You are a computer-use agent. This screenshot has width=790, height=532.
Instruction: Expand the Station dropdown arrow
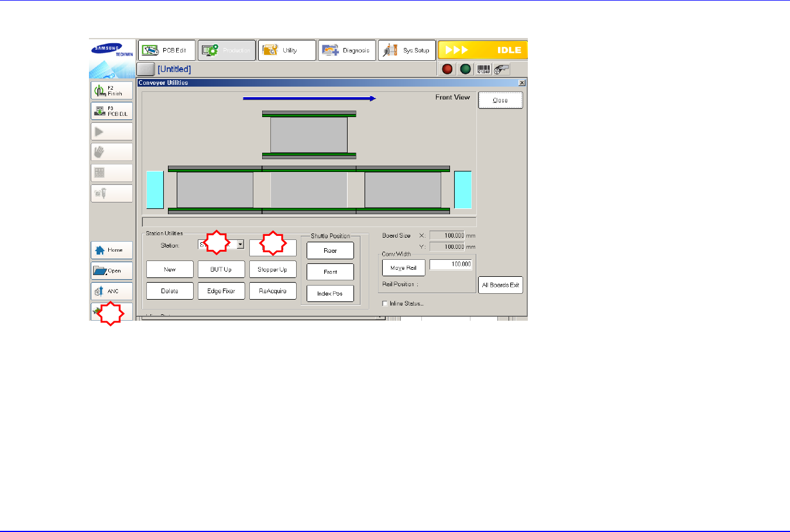[240, 245]
